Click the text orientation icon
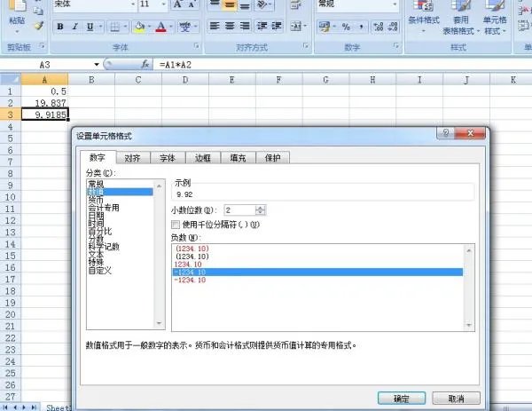 pos(262,4)
